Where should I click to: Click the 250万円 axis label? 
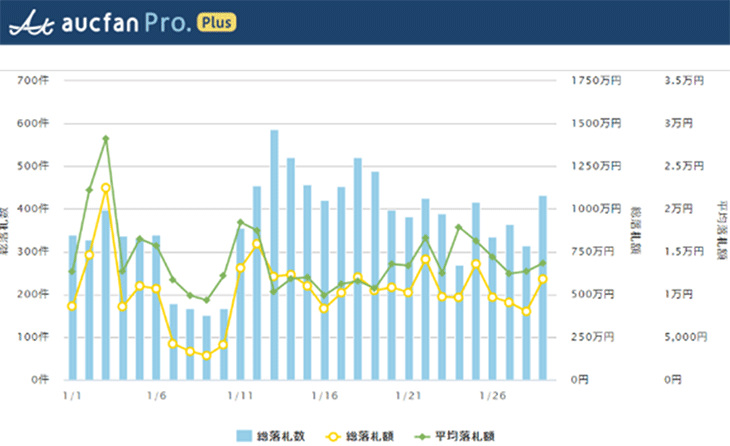coord(593,337)
